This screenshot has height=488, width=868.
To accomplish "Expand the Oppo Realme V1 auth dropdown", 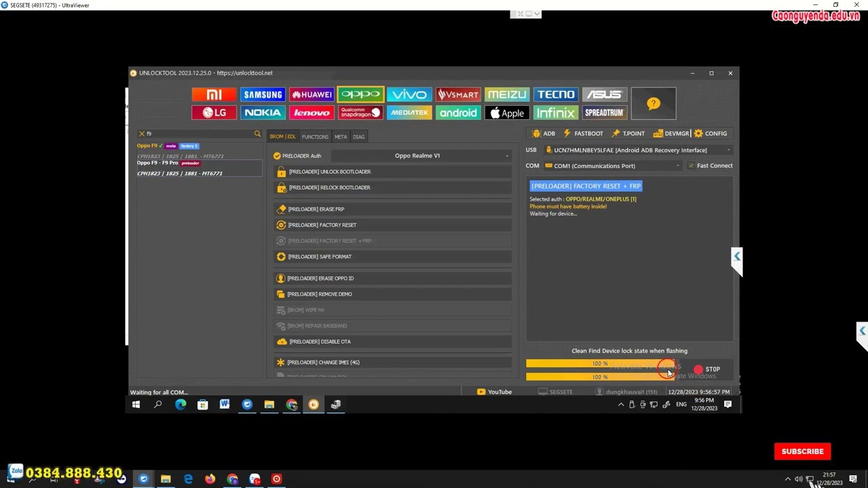I will tap(507, 156).
